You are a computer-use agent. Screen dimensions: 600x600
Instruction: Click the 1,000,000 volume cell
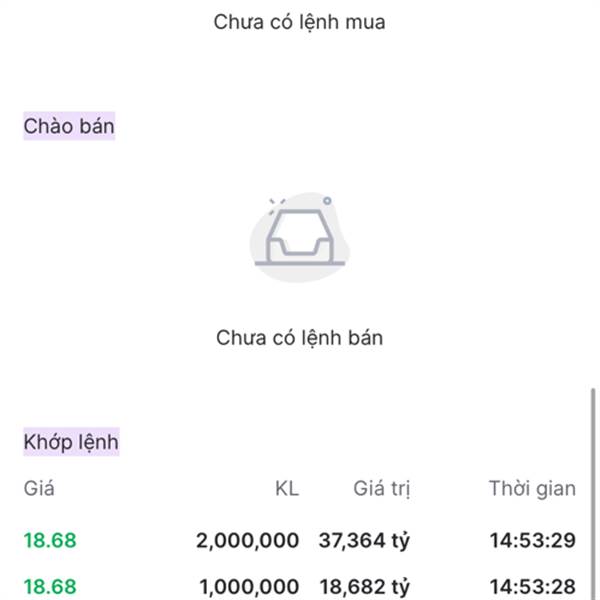(x=249, y=587)
